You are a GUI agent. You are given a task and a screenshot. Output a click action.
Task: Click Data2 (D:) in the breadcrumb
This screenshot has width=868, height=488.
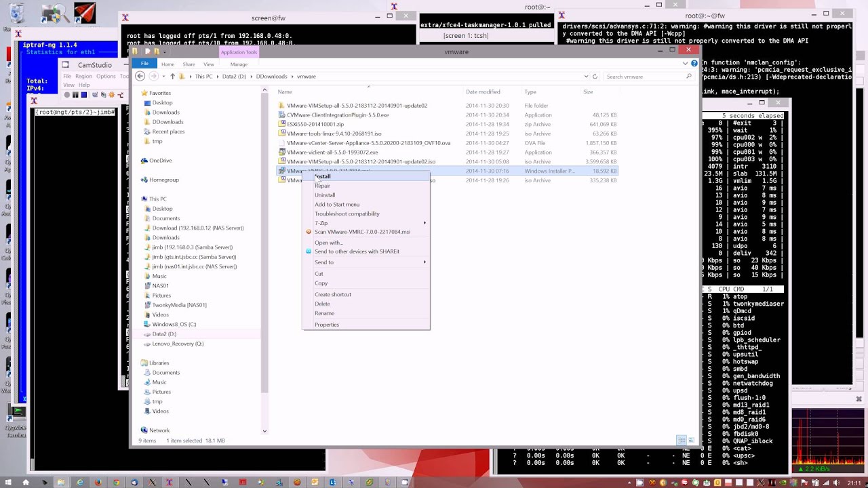[x=235, y=77]
